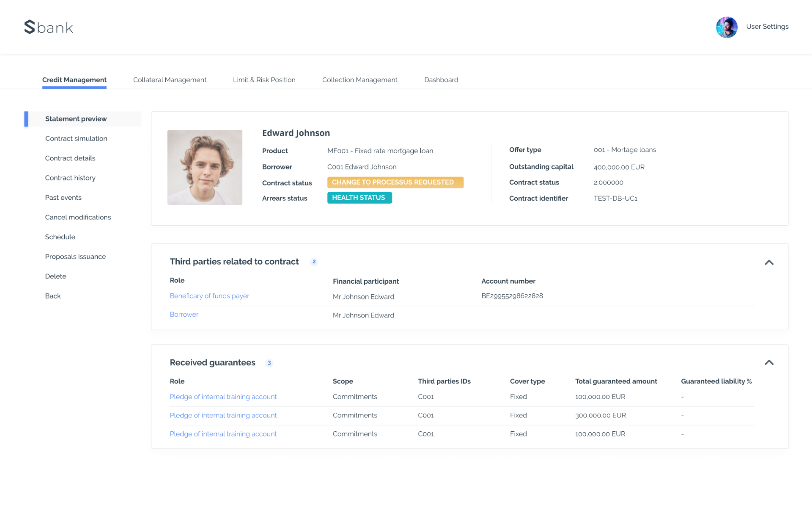This screenshot has height=508, width=812.
Task: Click the HEALTH STATUS arrears badge
Action: coord(360,198)
